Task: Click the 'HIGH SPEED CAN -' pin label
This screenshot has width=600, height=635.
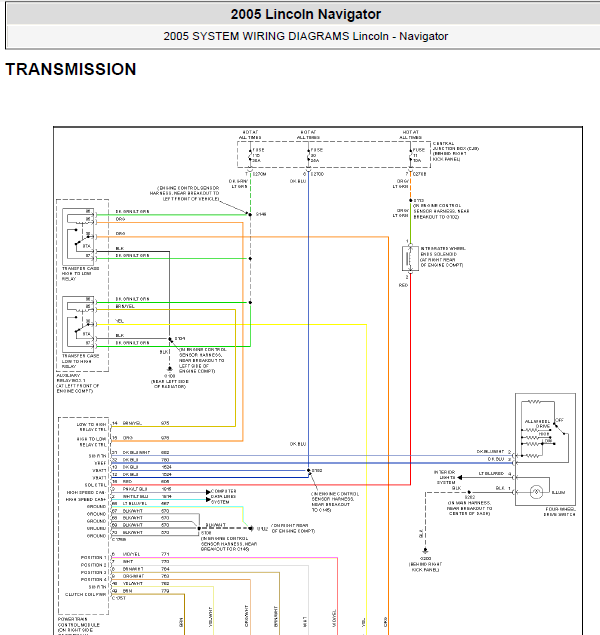Action: pos(86,492)
